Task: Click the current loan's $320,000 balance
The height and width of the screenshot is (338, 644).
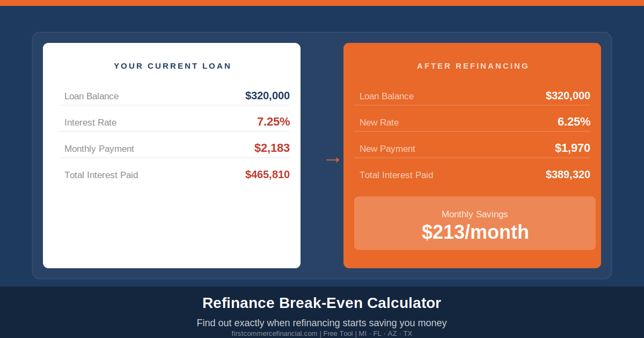Action: (267, 96)
